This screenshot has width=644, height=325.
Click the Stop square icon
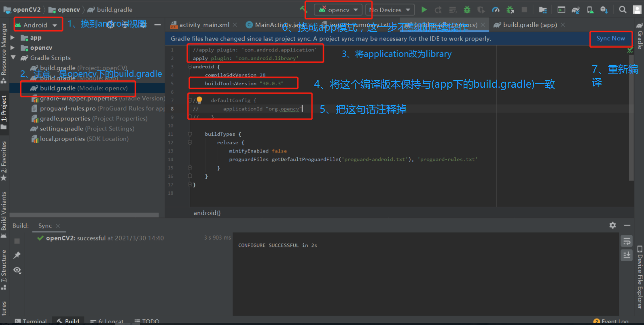click(524, 10)
